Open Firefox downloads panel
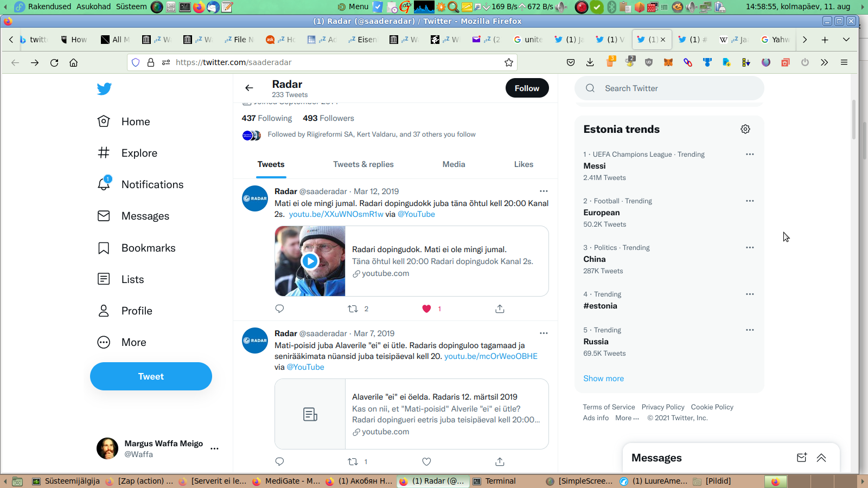868x488 pixels. click(x=590, y=62)
